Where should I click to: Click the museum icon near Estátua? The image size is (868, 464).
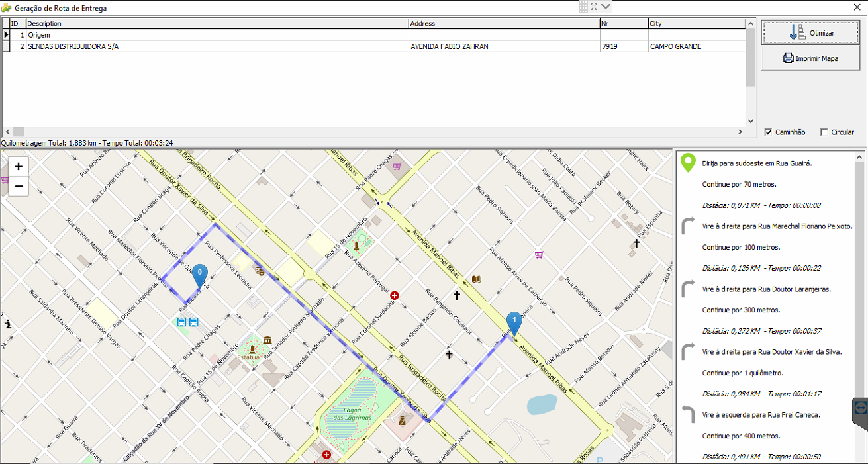[267, 340]
